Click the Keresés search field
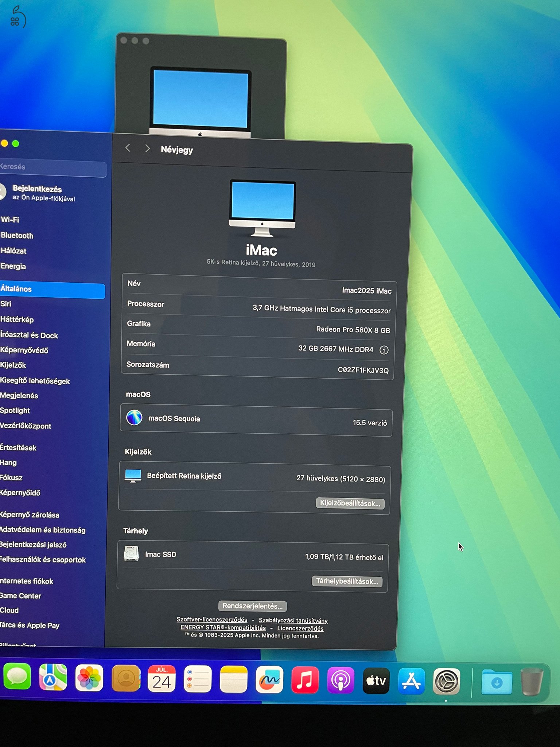This screenshot has height=747, width=560. tap(53, 168)
